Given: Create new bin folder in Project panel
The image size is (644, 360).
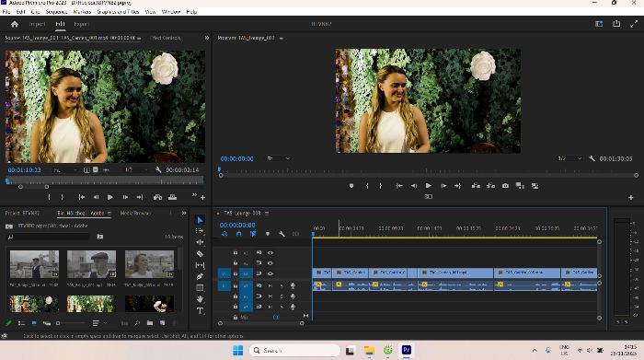Looking at the screenshot, I should tap(150, 323).
